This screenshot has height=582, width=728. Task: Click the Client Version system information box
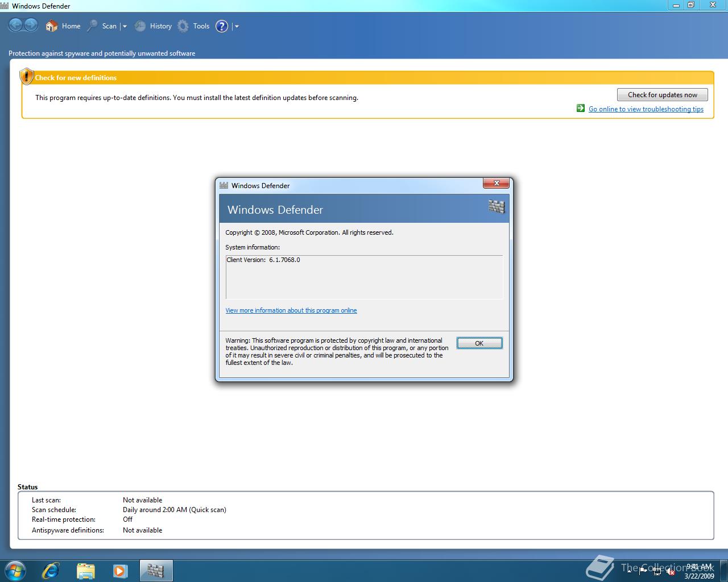click(x=364, y=277)
